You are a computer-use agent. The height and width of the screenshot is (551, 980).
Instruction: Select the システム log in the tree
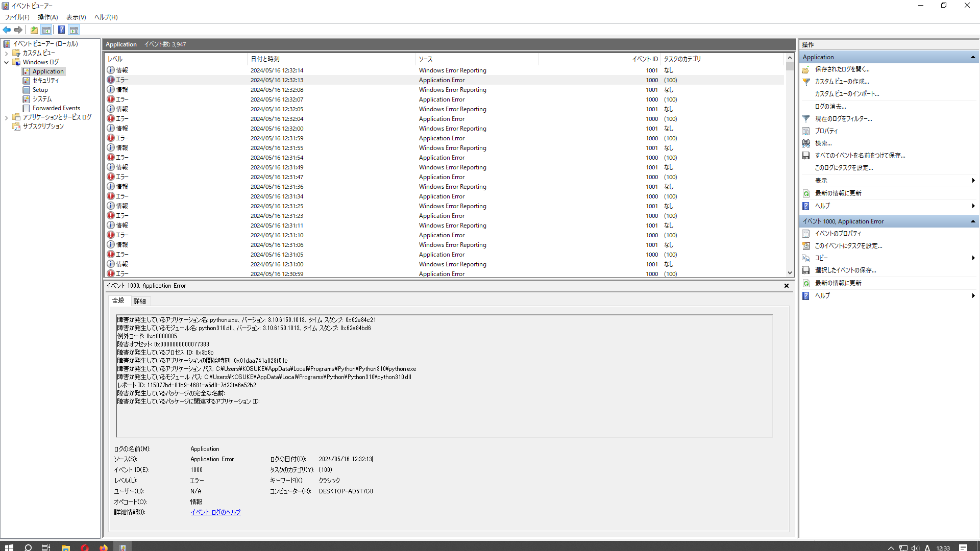[x=42, y=99]
